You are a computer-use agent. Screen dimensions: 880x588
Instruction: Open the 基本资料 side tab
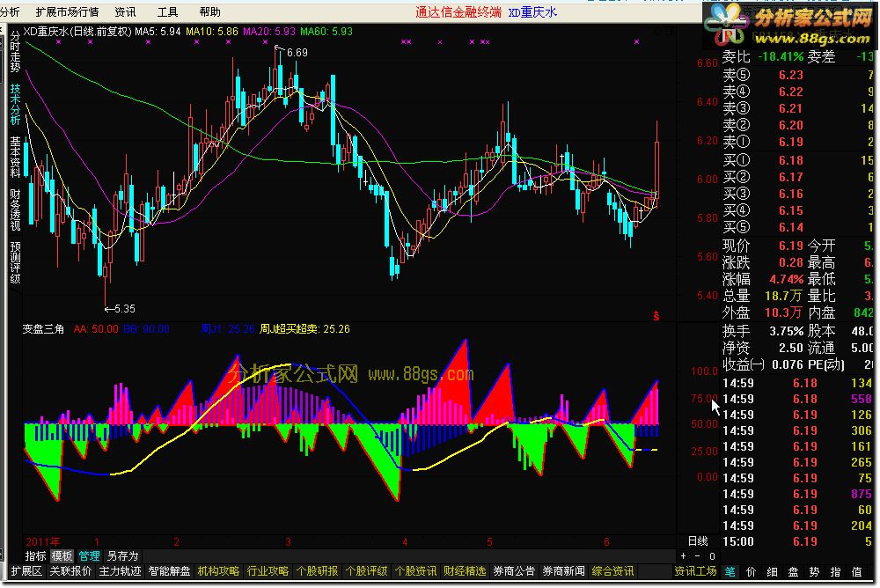coord(15,157)
